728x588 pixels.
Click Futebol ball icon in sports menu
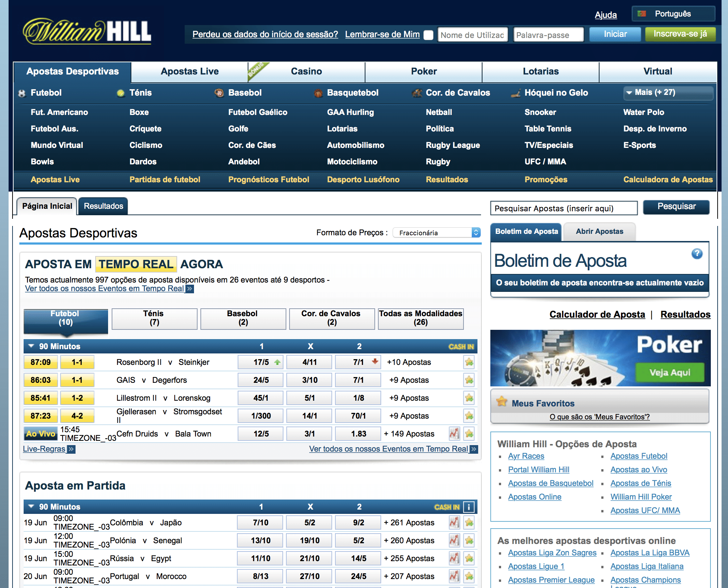pyautogui.click(x=22, y=93)
